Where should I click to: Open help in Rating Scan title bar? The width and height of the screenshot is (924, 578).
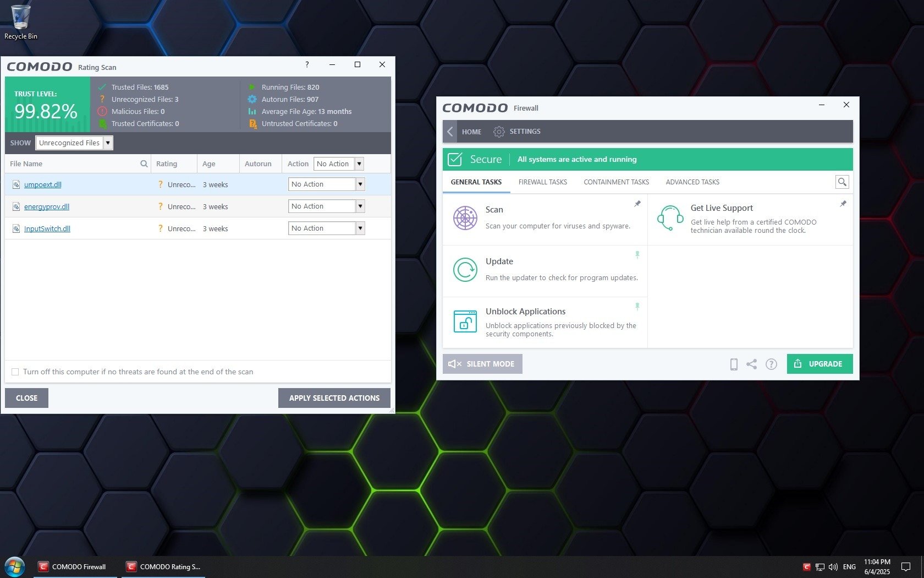[x=307, y=64]
